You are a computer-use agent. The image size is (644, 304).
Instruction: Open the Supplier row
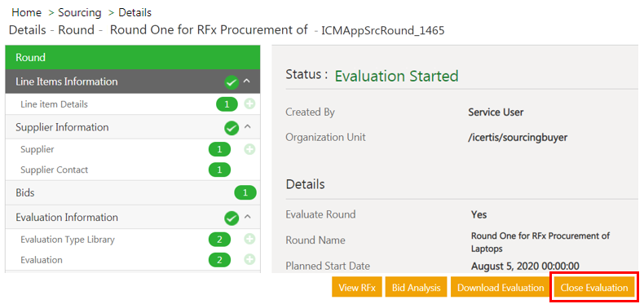133,149
